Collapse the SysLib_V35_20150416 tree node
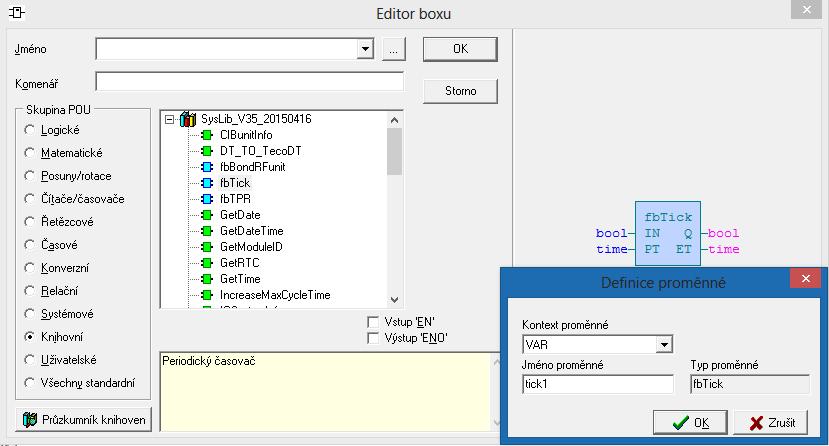The image size is (829, 446). pyautogui.click(x=169, y=119)
